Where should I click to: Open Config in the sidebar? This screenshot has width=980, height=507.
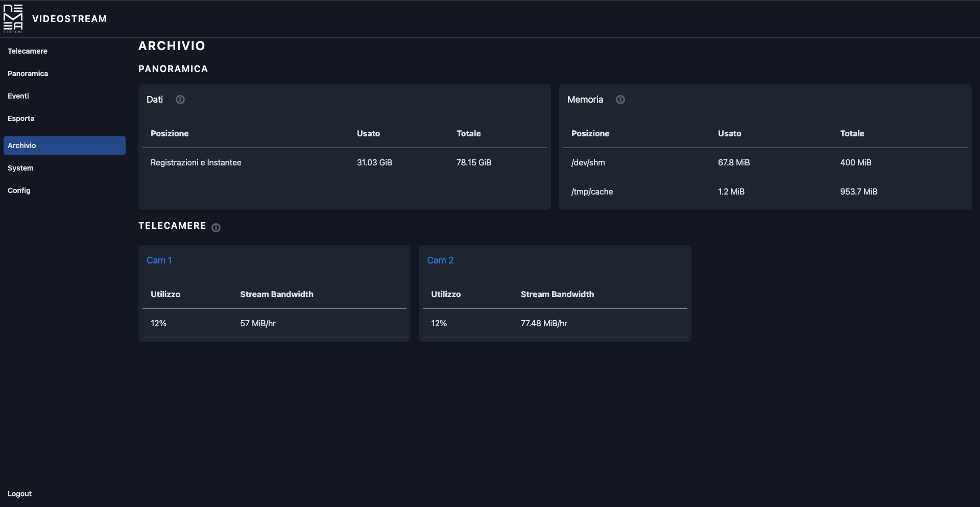click(19, 190)
